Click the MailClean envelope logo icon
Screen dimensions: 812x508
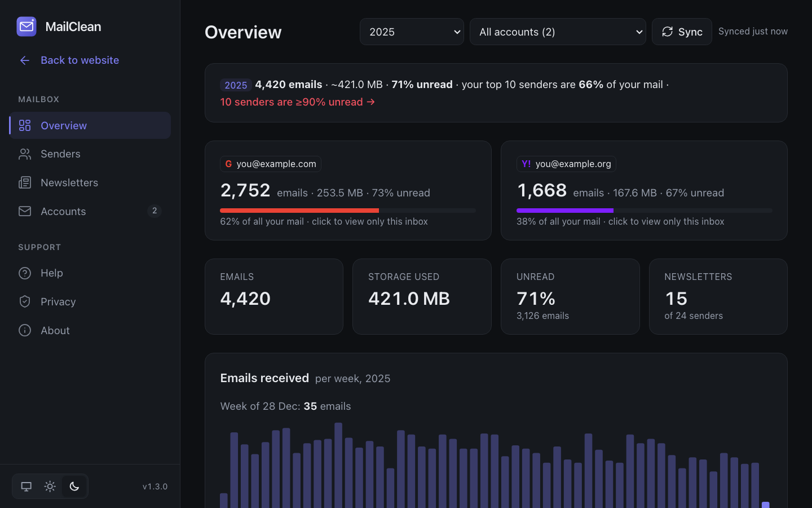pos(27,27)
